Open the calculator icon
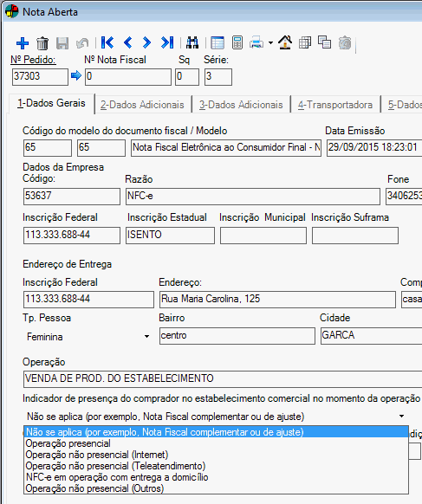The width and height of the screenshot is (422, 504). point(237,42)
